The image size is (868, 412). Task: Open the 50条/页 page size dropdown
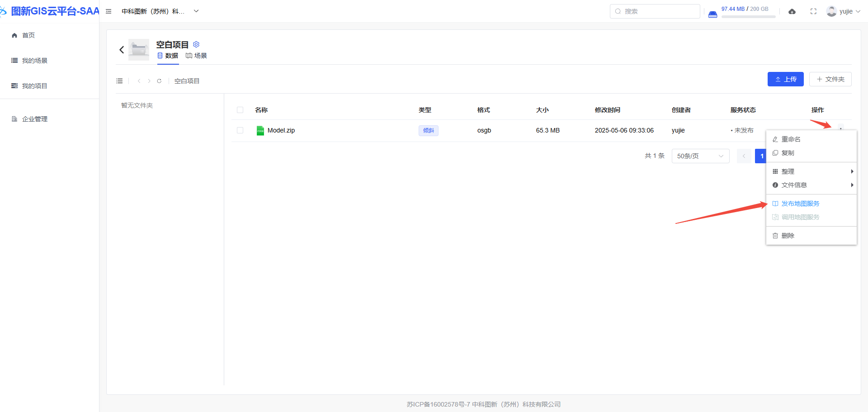(700, 156)
